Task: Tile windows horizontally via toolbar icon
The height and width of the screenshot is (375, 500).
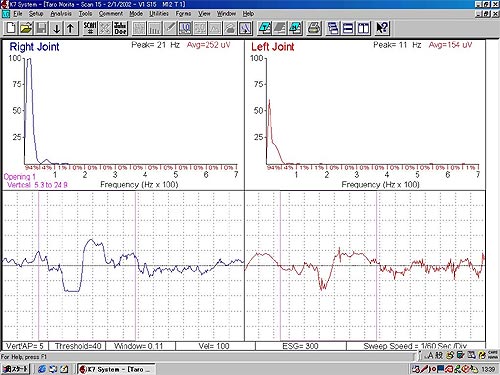Action: [348, 28]
